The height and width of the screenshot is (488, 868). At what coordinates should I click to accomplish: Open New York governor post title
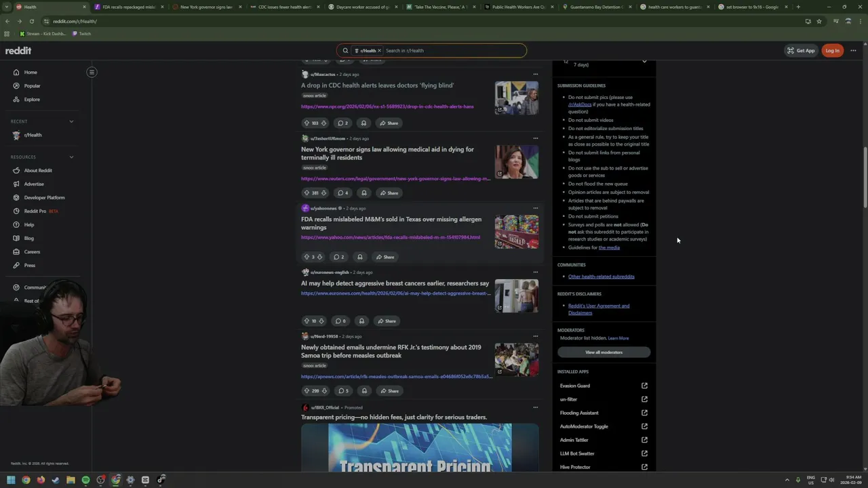387,153
